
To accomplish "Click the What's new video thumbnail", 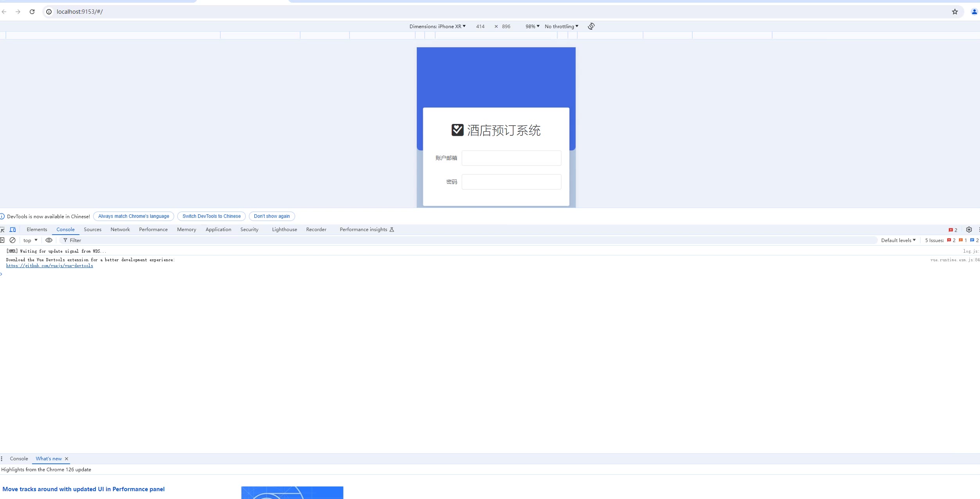I will 292,493.
